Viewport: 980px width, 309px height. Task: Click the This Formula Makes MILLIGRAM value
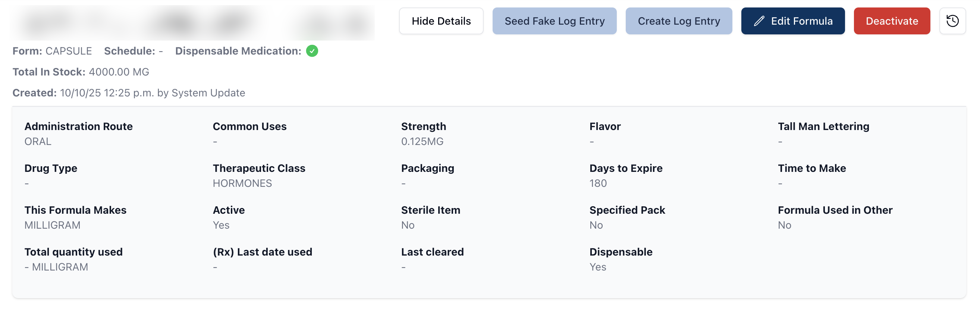52,225
